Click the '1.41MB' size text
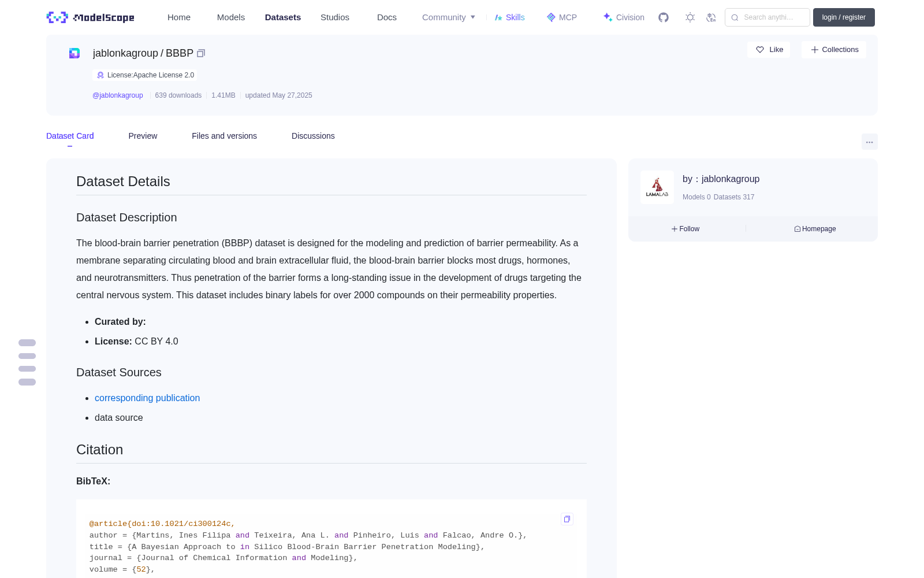Image resolution: width=924 pixels, height=578 pixels. point(223,95)
